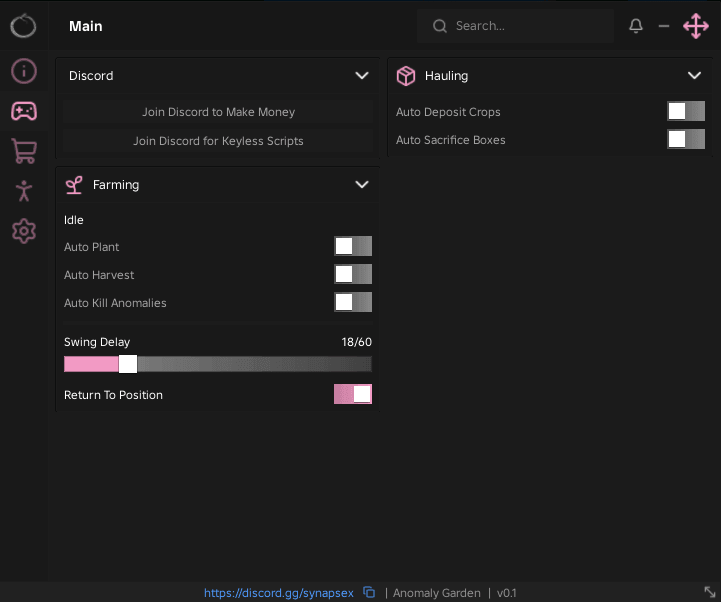The height and width of the screenshot is (602, 721).
Task: Click the Hauling box icon
Action: [406, 76]
